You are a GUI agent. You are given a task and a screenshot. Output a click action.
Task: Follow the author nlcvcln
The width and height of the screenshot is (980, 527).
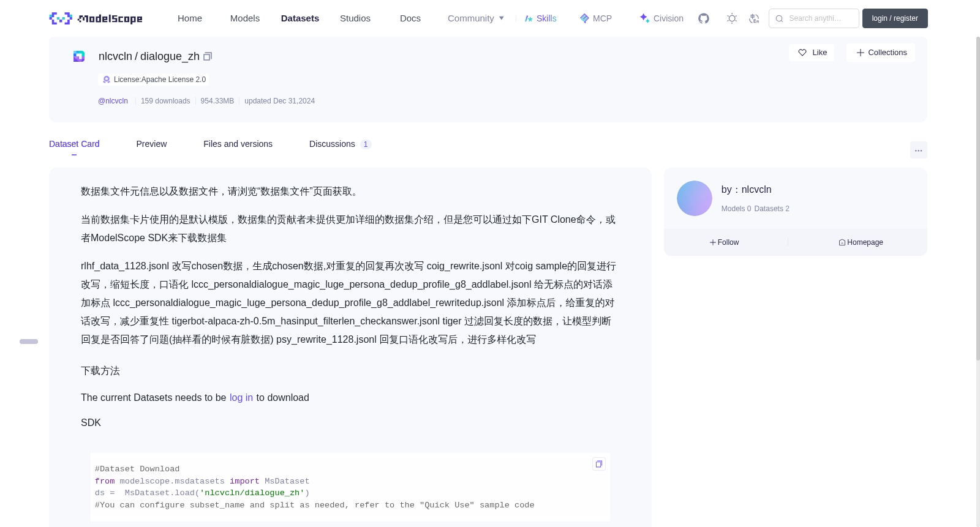pos(725,242)
